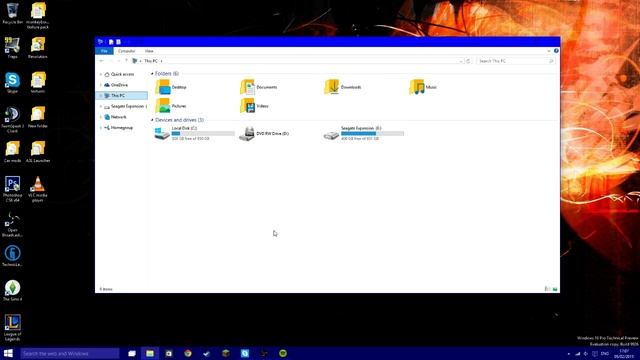The height and width of the screenshot is (360, 640).
Task: Collapse the Devices and drives group
Action: tap(152, 120)
